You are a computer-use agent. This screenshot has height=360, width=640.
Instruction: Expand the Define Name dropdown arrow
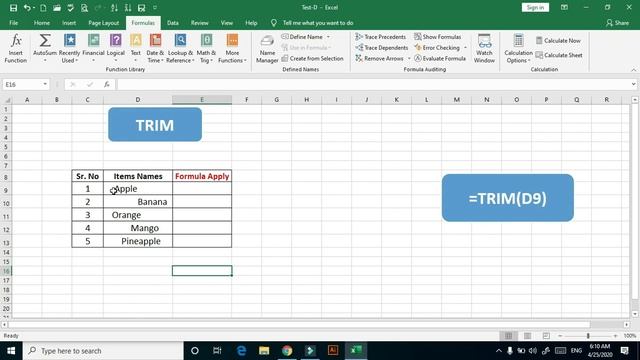tap(328, 37)
